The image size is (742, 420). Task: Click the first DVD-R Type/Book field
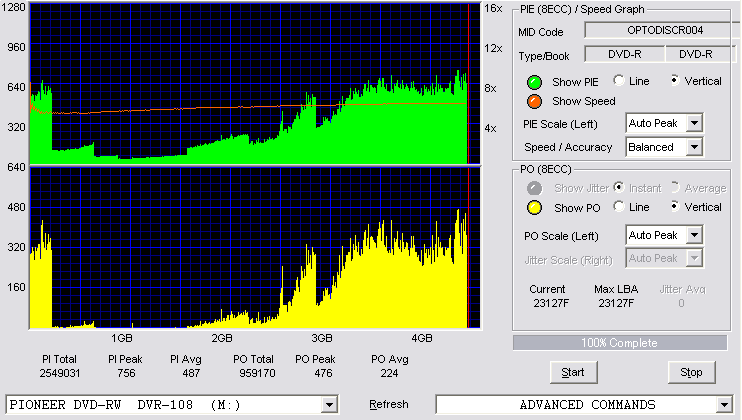[625, 54]
